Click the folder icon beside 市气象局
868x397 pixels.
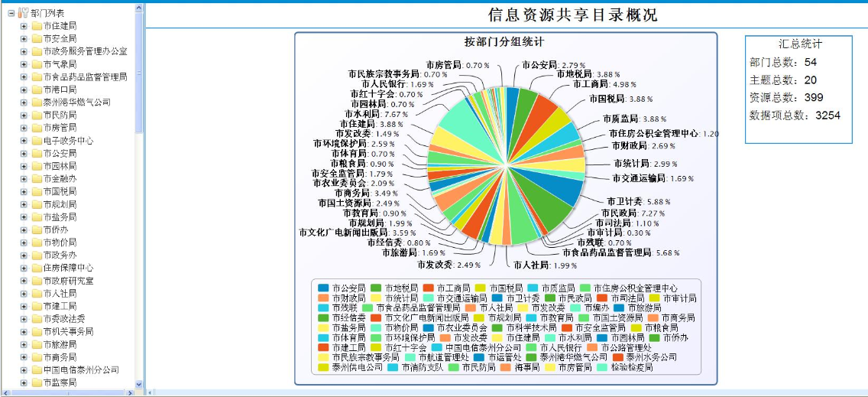click(36, 64)
